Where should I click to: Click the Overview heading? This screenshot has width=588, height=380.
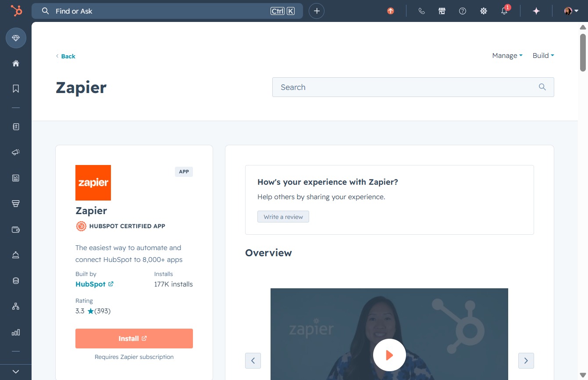point(268,253)
